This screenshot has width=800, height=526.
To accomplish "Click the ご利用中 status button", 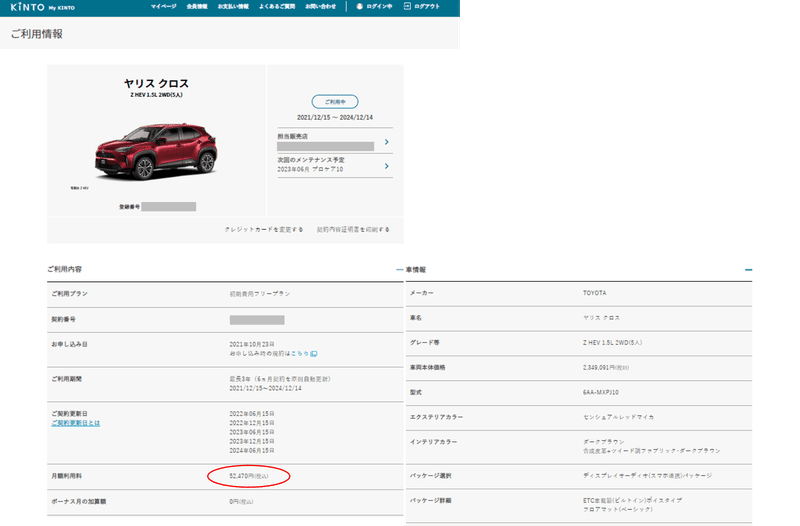I will (x=335, y=102).
